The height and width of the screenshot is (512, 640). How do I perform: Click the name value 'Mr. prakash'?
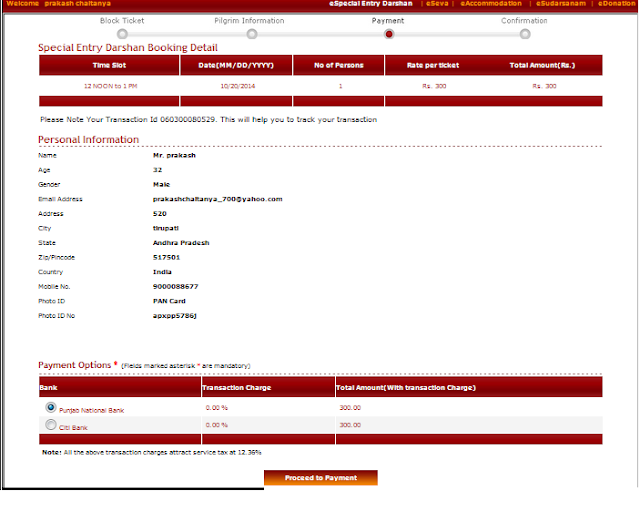174,156
